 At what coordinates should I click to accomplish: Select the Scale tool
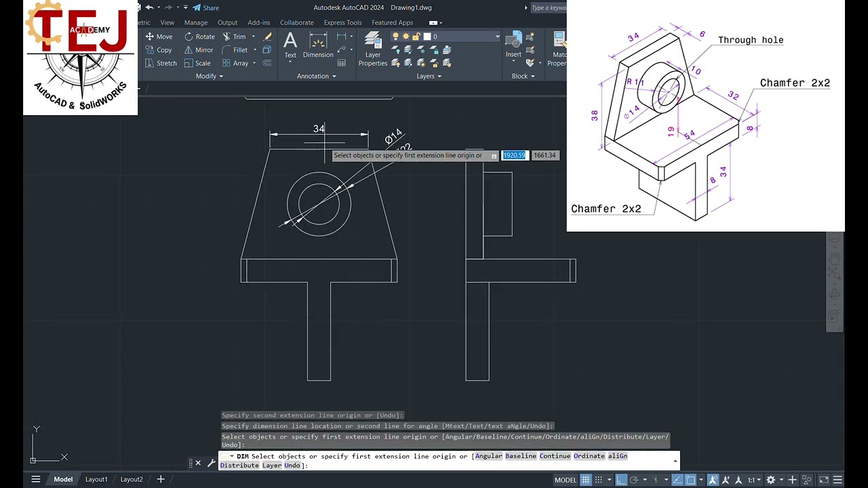(197, 63)
